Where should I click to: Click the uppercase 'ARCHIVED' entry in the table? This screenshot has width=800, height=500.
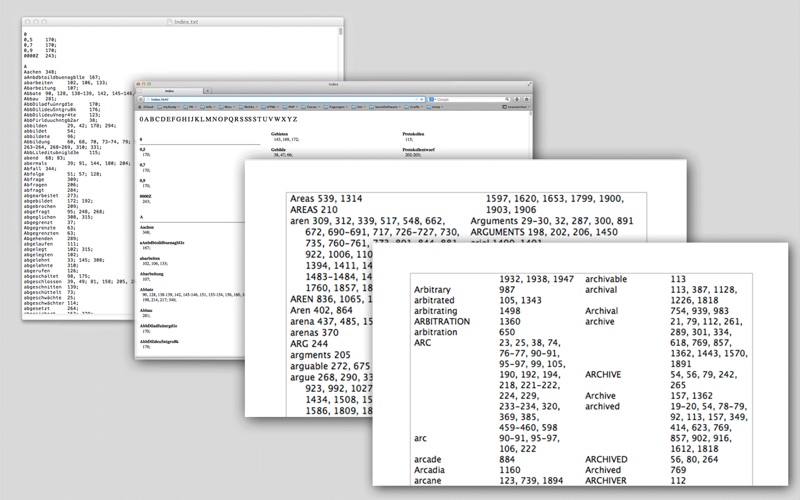pyautogui.click(x=606, y=459)
